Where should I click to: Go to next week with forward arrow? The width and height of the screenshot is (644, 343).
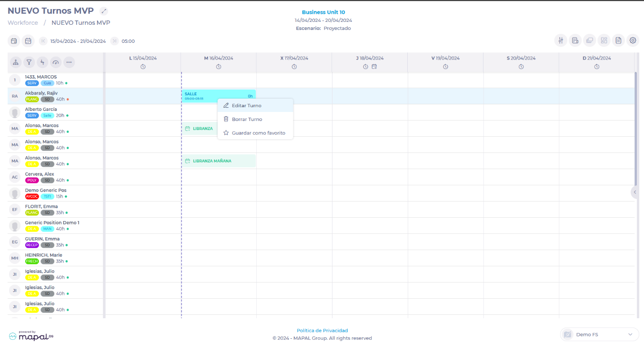[x=114, y=41]
